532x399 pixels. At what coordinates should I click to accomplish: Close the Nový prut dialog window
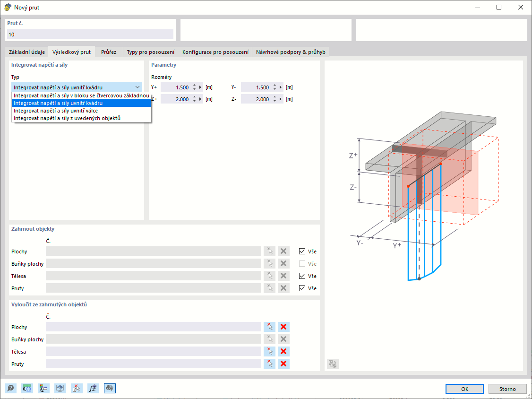click(521, 7)
